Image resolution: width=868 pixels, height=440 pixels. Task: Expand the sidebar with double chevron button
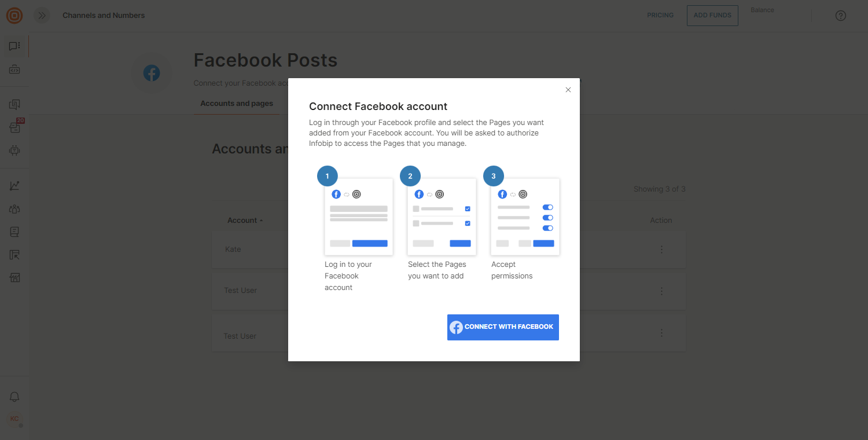[x=42, y=16]
